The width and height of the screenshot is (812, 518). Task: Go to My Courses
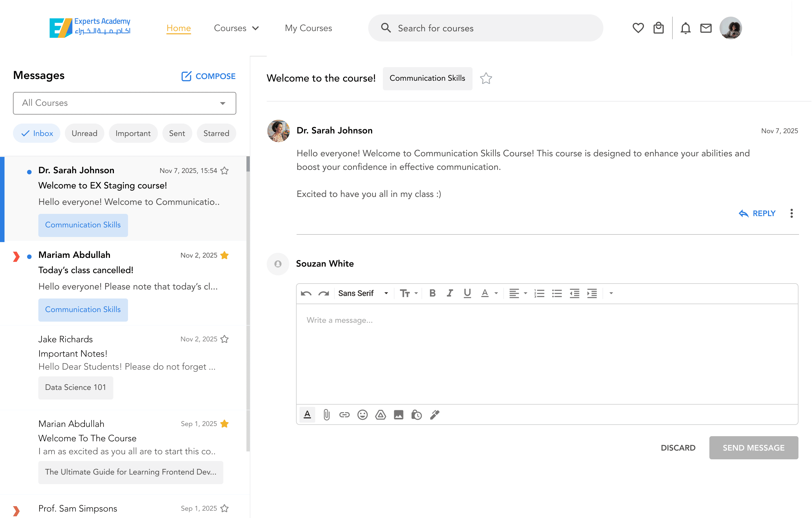click(308, 28)
